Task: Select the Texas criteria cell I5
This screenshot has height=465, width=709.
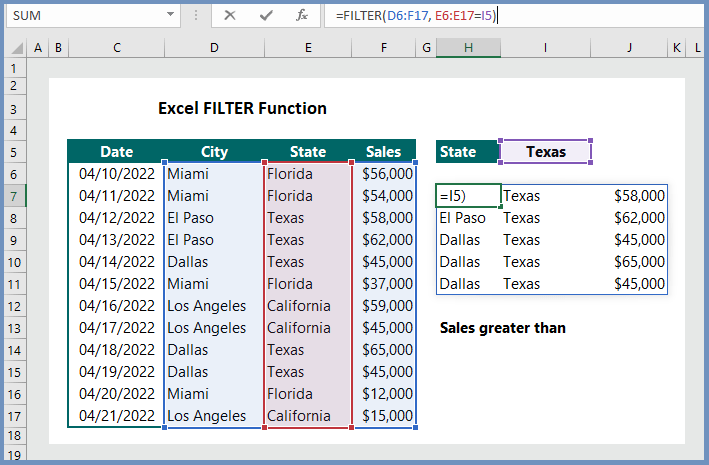Action: point(545,152)
